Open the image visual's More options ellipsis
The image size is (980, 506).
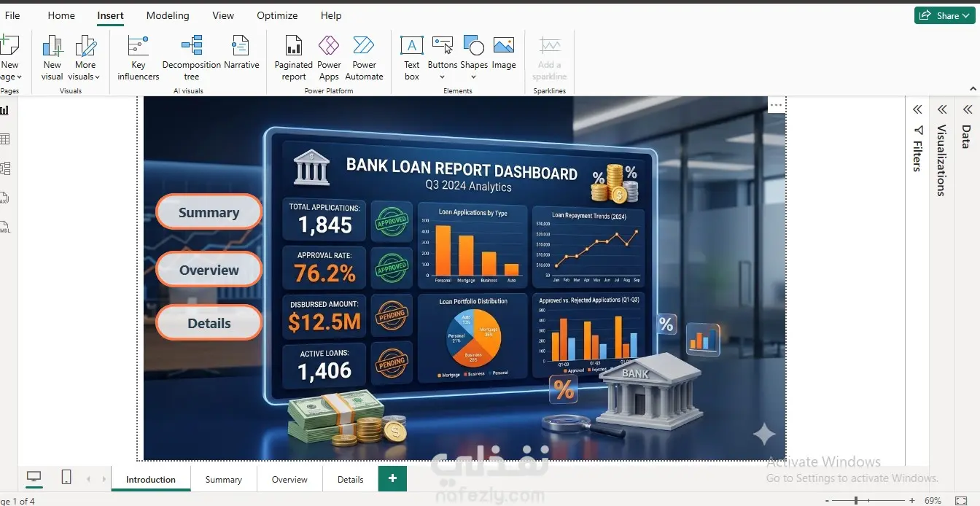[776, 105]
